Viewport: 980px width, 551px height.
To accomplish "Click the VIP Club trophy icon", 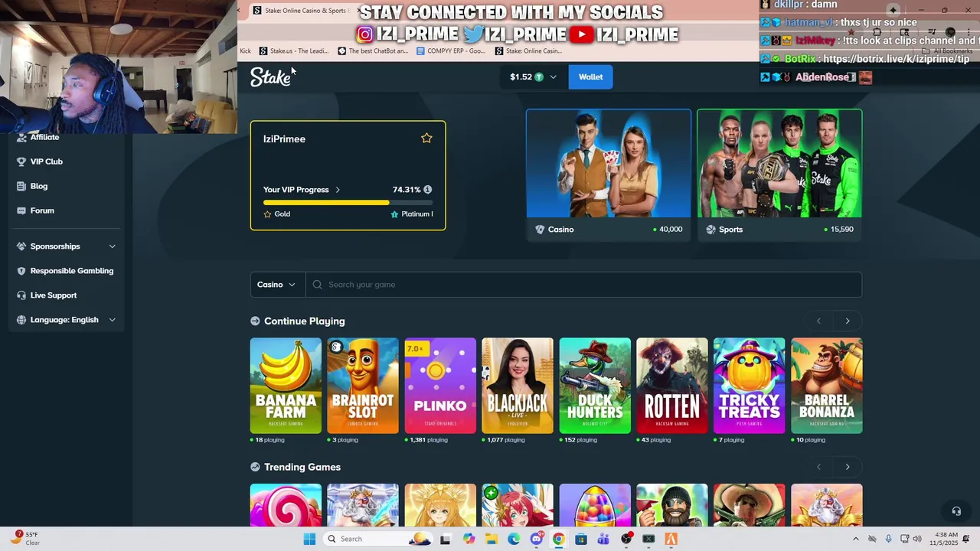I will tap(21, 161).
